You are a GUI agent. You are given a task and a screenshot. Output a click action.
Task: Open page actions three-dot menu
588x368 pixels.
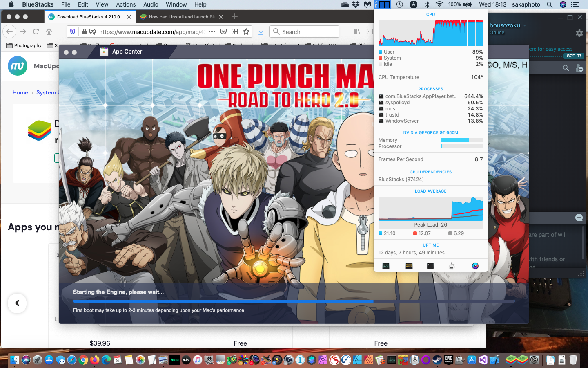click(x=212, y=31)
